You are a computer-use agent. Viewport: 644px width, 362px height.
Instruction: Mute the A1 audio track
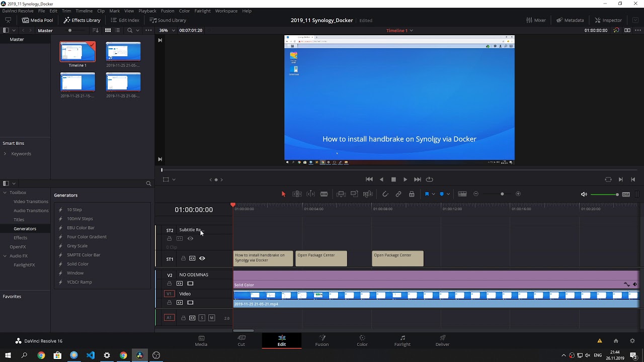[x=212, y=318]
